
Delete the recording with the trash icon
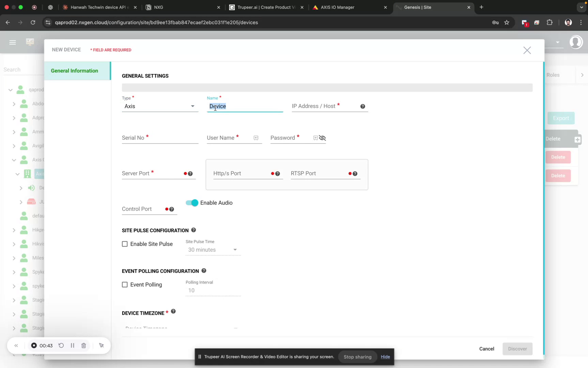(83, 345)
